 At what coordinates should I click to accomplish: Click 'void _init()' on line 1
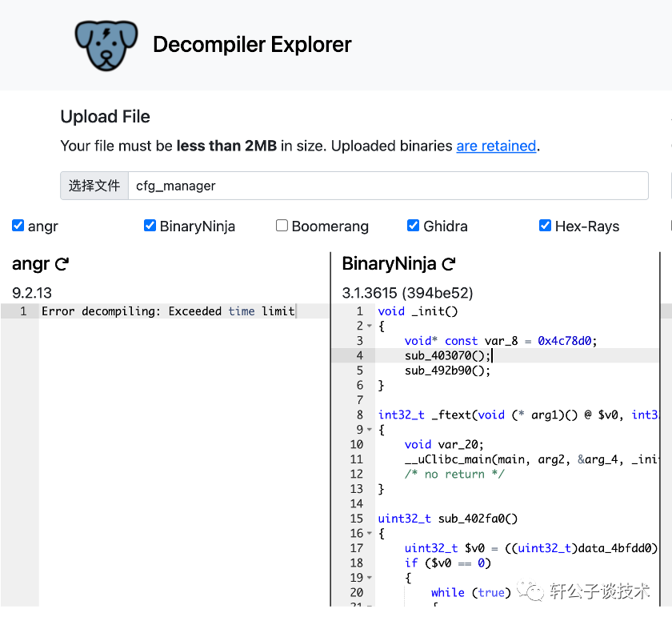[418, 311]
